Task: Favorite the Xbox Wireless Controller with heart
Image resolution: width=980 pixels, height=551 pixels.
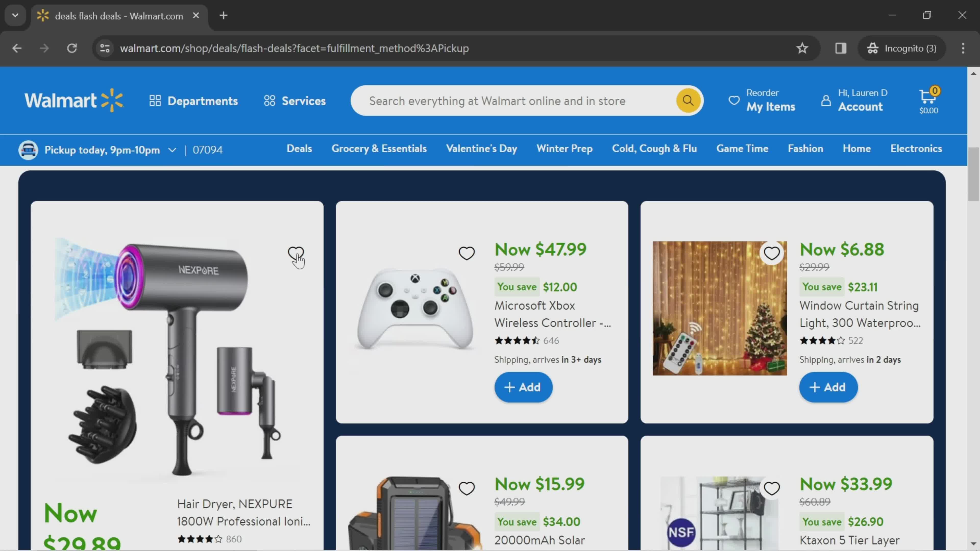Action: coord(467,253)
